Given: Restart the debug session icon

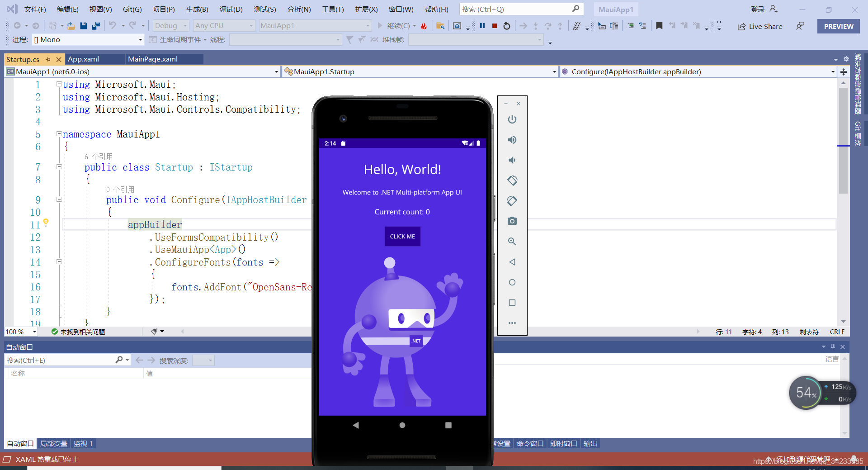Looking at the screenshot, I should [x=507, y=26].
